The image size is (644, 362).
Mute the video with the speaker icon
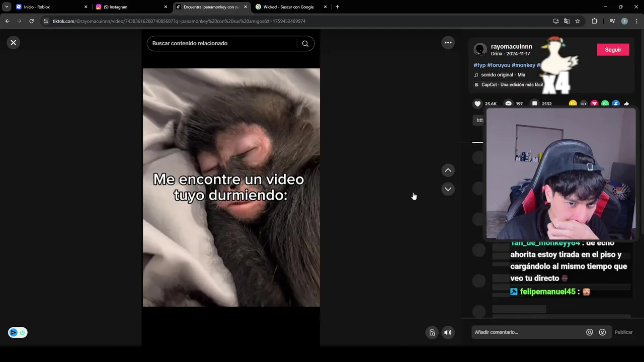pyautogui.click(x=447, y=332)
